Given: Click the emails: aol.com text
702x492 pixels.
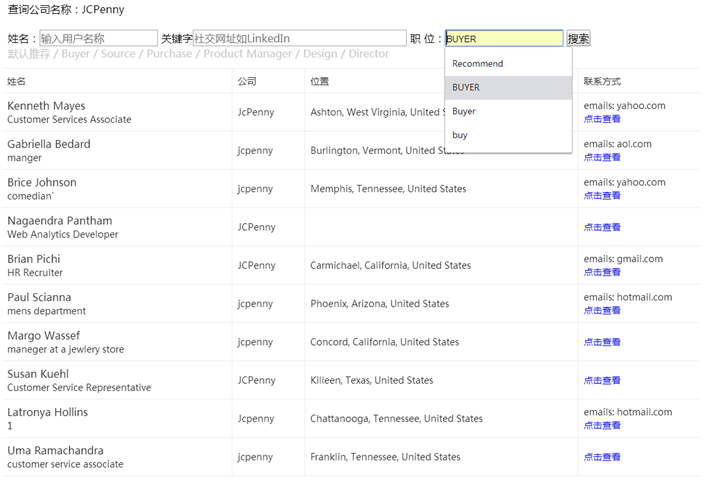Looking at the screenshot, I should [x=617, y=144].
